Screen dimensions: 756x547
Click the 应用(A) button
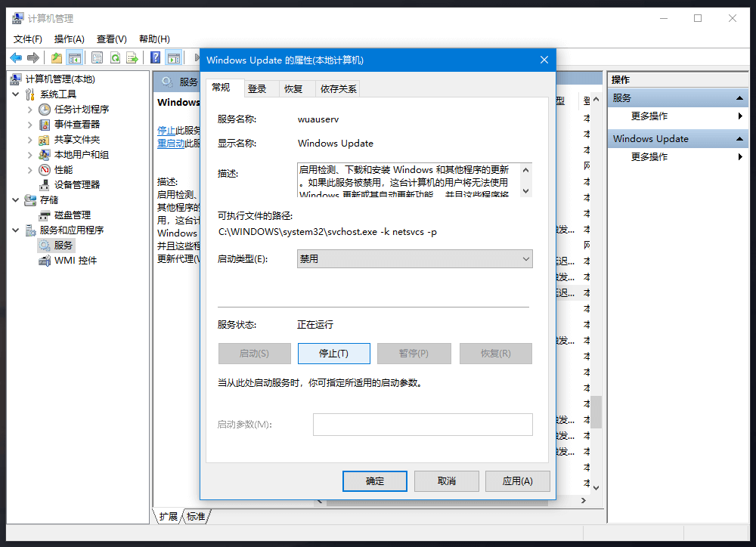pyautogui.click(x=517, y=481)
